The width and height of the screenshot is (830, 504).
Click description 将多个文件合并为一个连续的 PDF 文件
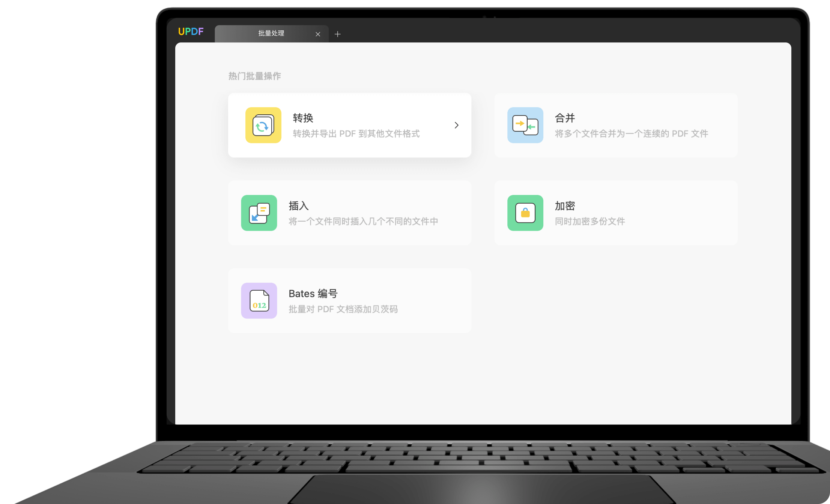coord(632,134)
